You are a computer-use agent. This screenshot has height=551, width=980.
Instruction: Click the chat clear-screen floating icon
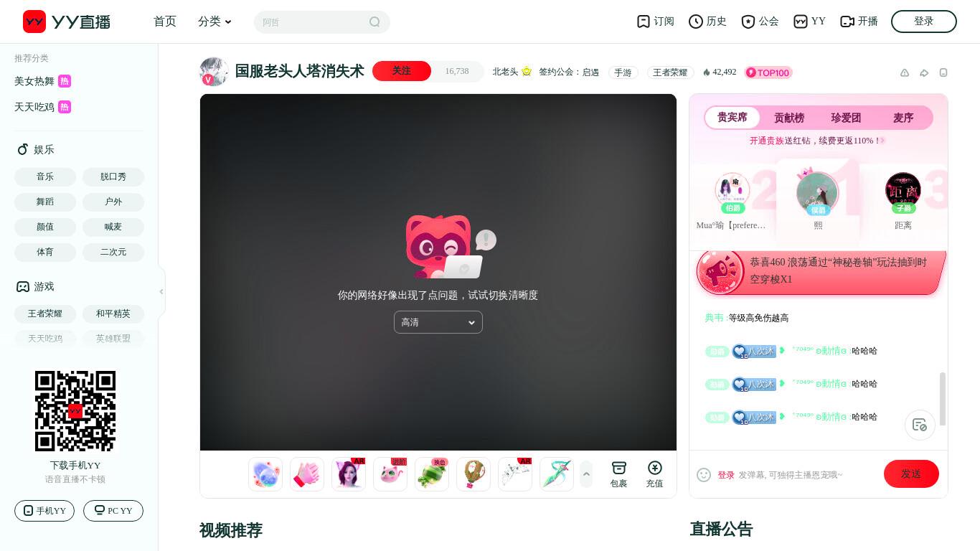pyautogui.click(x=920, y=425)
